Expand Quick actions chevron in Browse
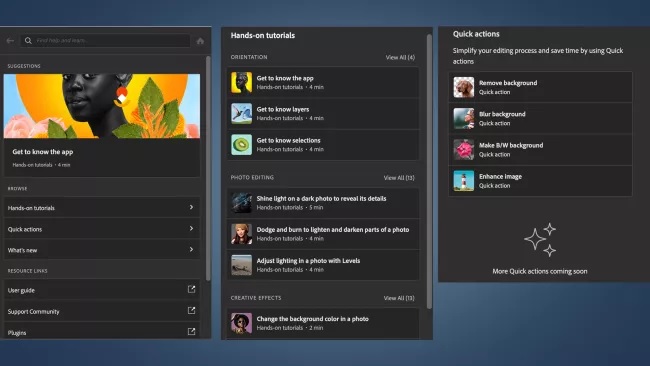Screen dimensions: 650x366 191,228
